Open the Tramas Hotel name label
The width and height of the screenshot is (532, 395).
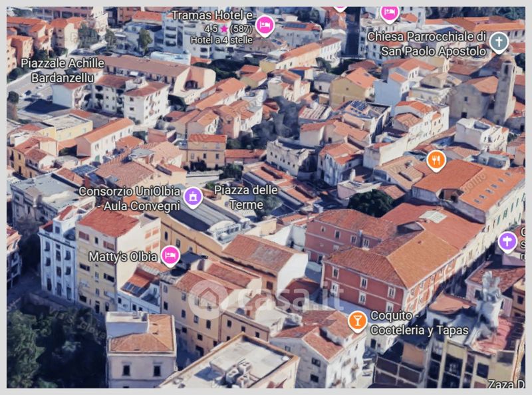(210, 15)
